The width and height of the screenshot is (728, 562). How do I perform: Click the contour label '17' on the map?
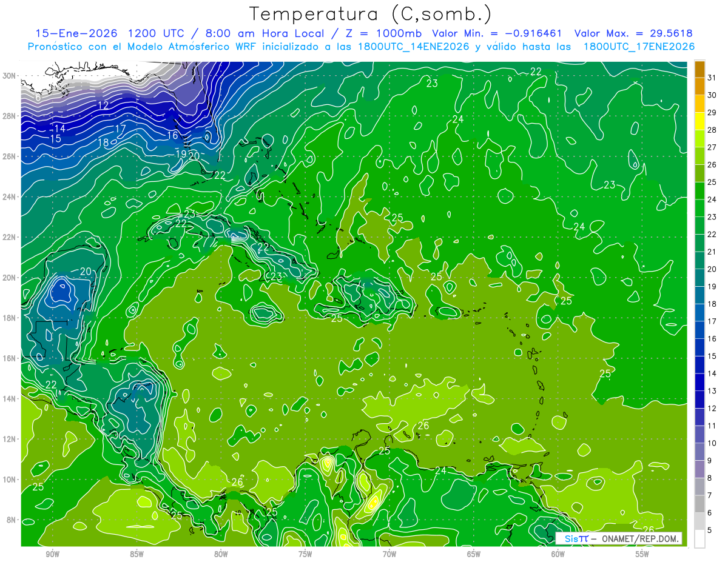coord(120,129)
